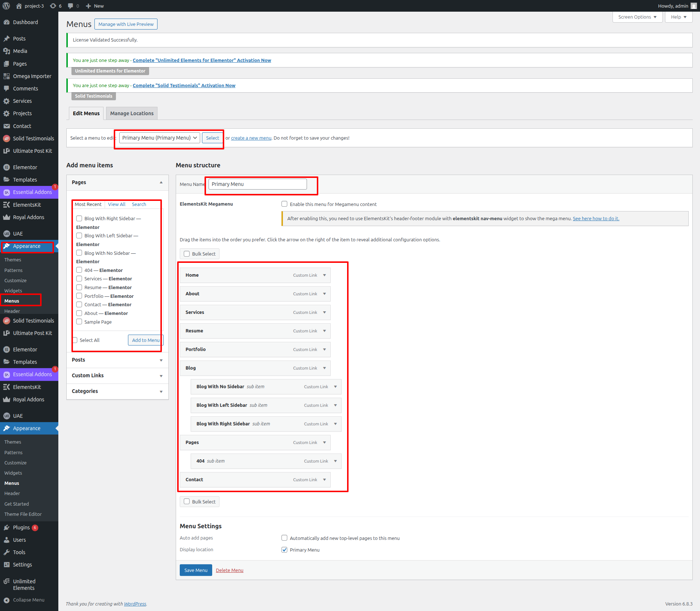Click the Delete Menu link
This screenshot has height=611, width=700.
pos(229,570)
